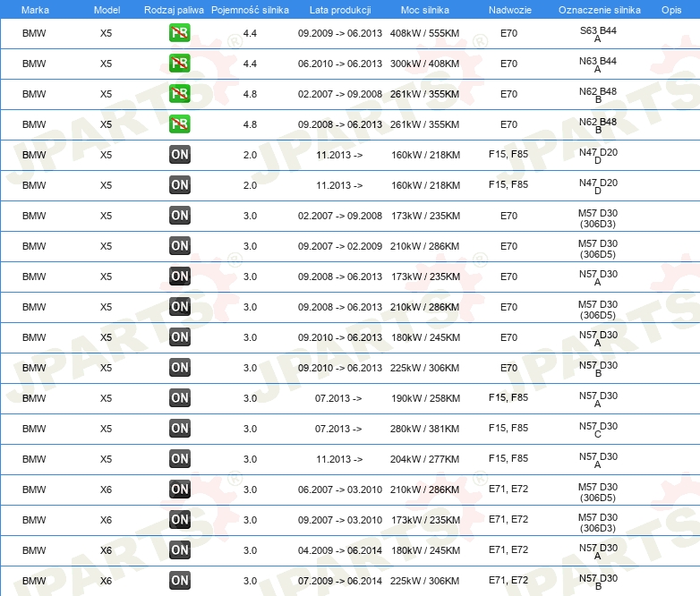Click production dates 04.2009 -> 06.2014
The height and width of the screenshot is (596, 700).
340,550
